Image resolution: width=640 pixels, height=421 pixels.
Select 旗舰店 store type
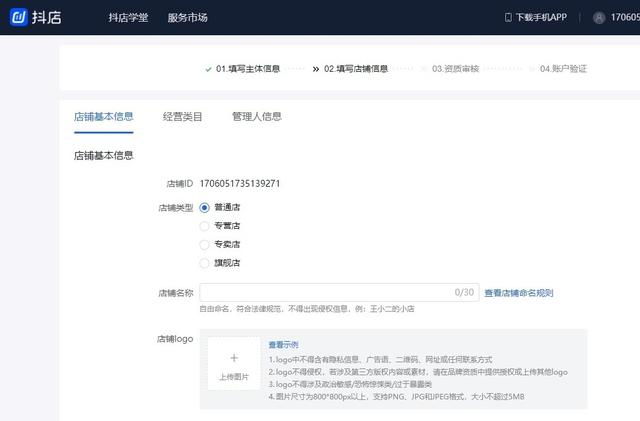(x=205, y=263)
